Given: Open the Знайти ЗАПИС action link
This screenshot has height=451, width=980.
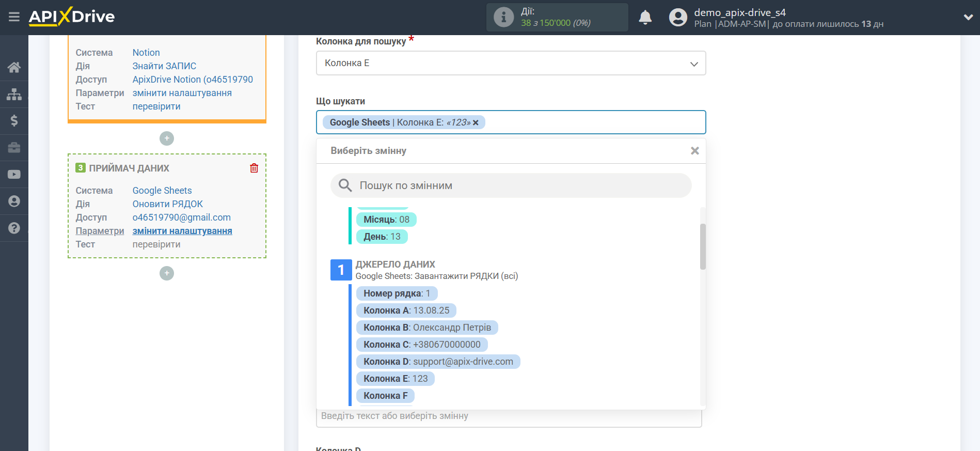Looking at the screenshot, I should click(164, 66).
